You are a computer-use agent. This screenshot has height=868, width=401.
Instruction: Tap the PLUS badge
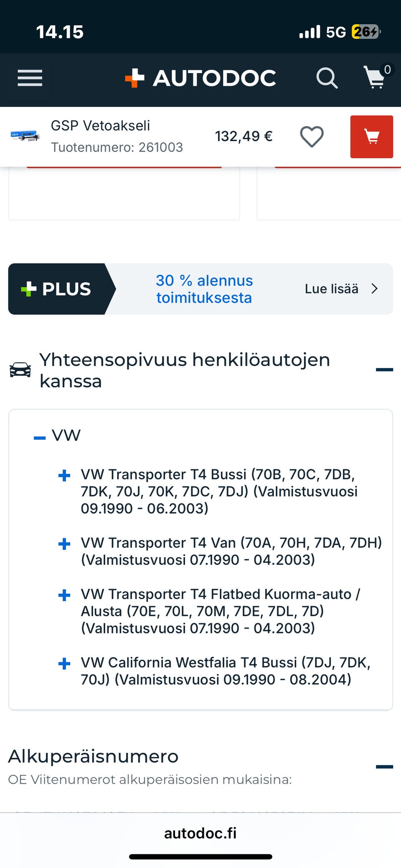click(x=57, y=289)
